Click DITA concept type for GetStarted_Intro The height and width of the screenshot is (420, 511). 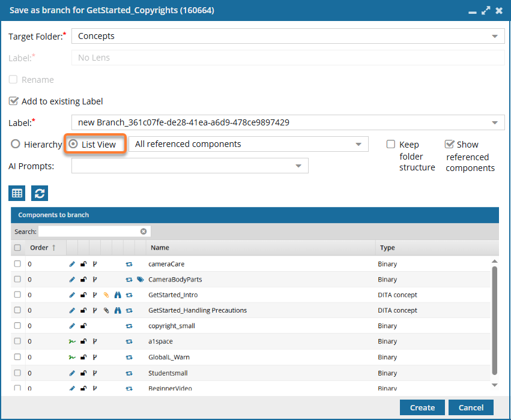(398, 295)
